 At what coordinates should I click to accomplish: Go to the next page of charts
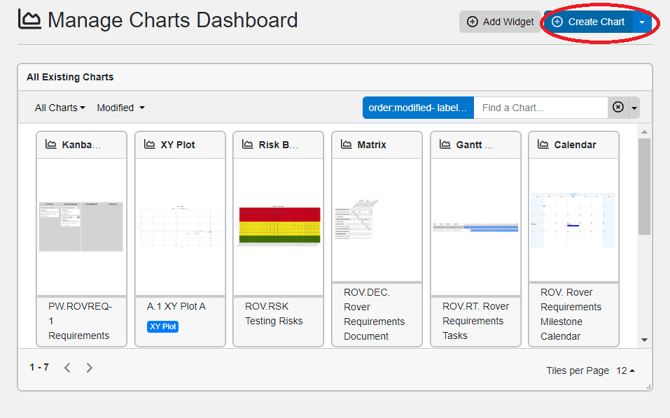pos(89,368)
